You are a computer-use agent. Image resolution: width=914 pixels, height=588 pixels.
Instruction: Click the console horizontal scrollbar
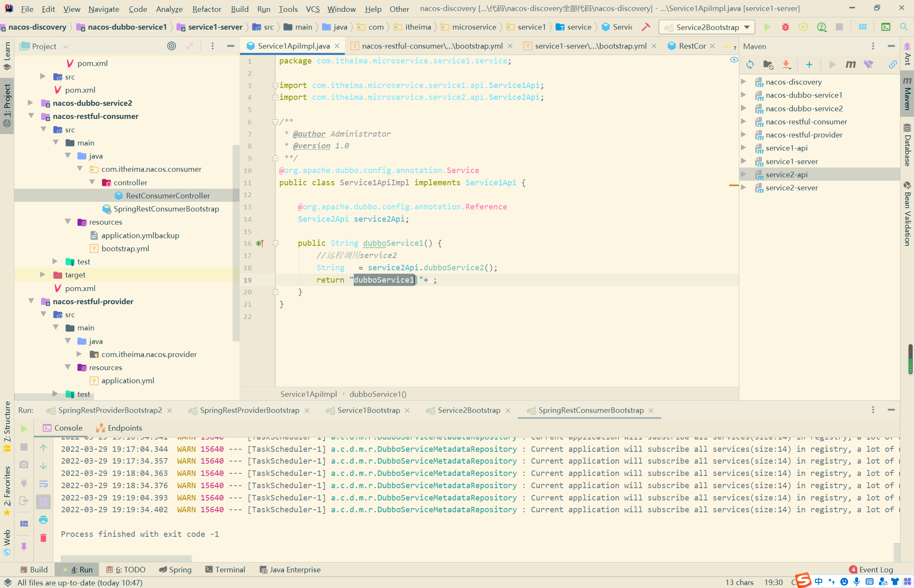(x=126, y=558)
